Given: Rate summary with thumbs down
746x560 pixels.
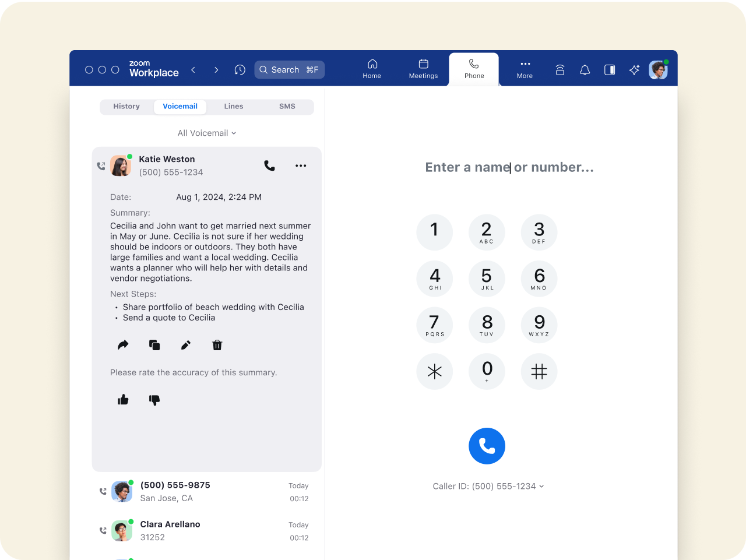Looking at the screenshot, I should tap(154, 400).
